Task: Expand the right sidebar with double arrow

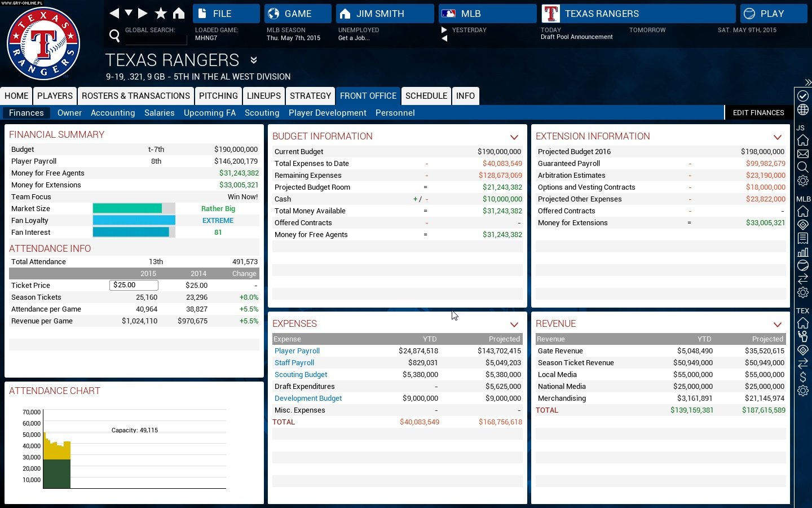Action: coord(807,82)
